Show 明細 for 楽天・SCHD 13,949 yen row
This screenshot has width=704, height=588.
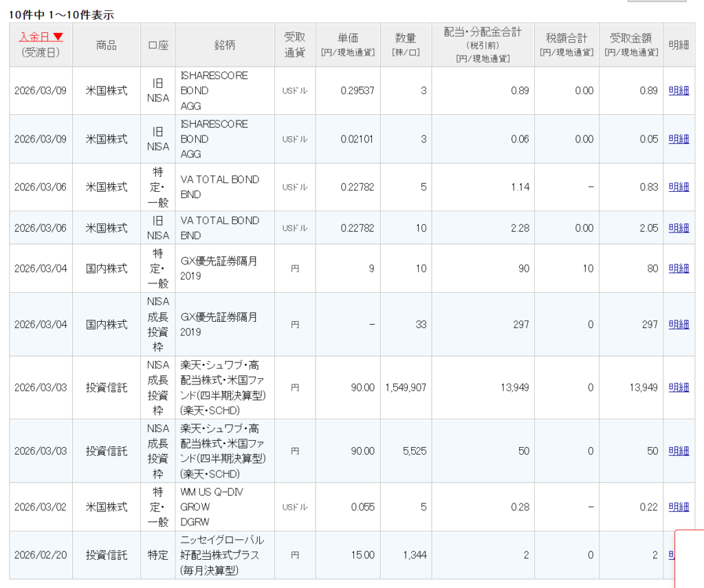click(x=679, y=388)
